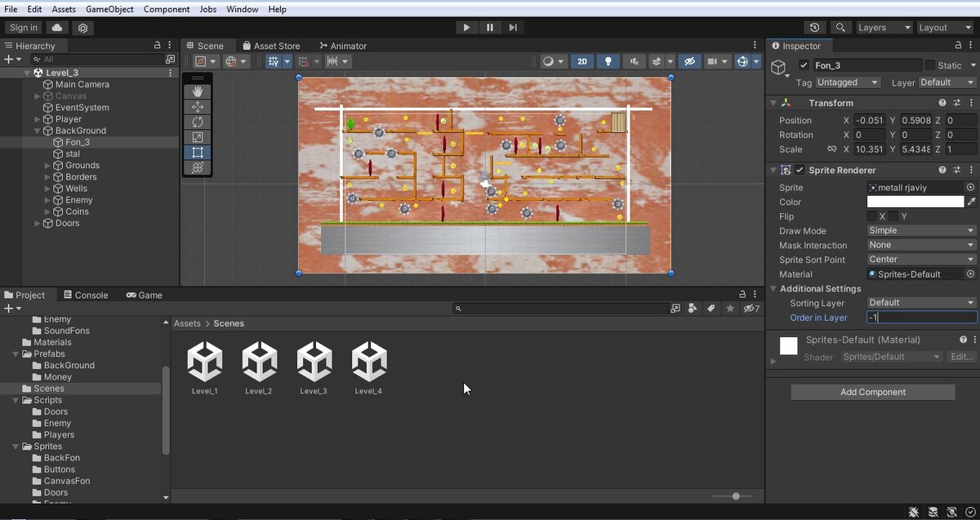Enable the Static checkbox
980x520 pixels.
(930, 65)
